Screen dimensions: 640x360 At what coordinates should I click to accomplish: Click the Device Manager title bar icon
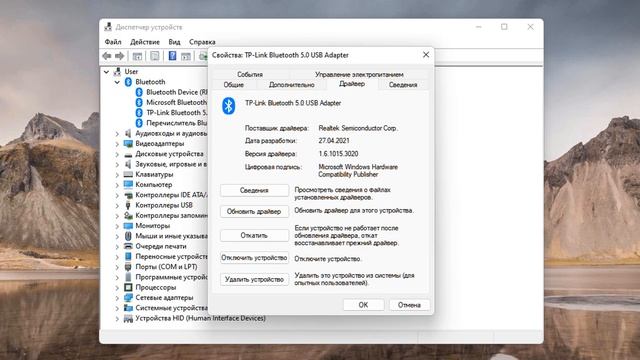[x=108, y=27]
